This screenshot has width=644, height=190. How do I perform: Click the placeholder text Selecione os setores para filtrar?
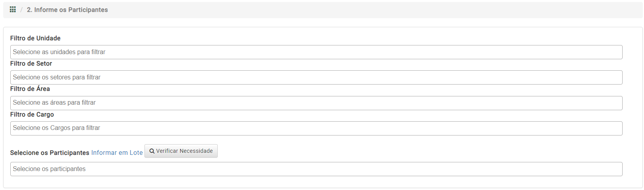pos(57,77)
